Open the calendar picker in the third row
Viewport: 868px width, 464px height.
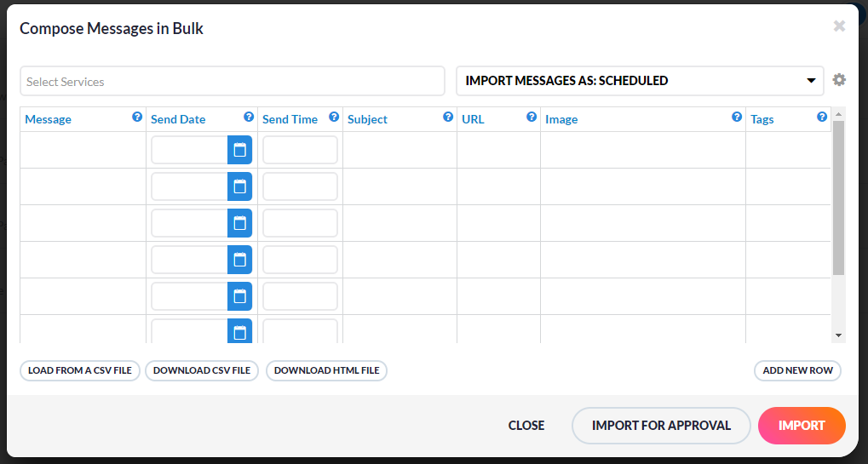(239, 223)
